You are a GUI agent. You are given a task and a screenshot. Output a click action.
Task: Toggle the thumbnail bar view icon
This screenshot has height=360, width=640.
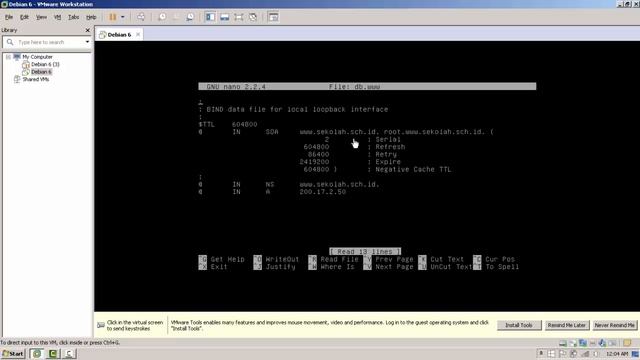(224, 17)
